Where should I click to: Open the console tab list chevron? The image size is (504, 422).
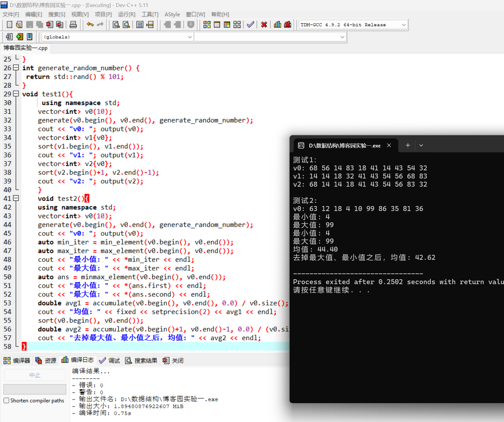coord(421,145)
